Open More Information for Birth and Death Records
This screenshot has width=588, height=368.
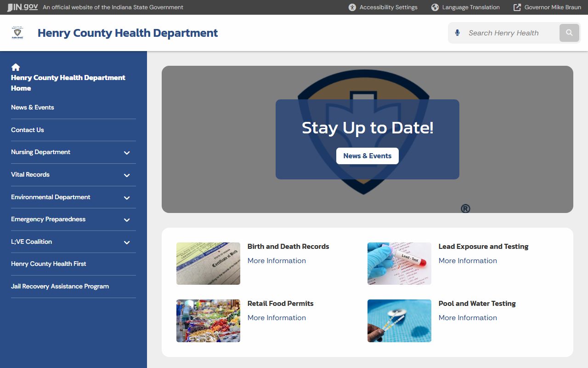(277, 261)
